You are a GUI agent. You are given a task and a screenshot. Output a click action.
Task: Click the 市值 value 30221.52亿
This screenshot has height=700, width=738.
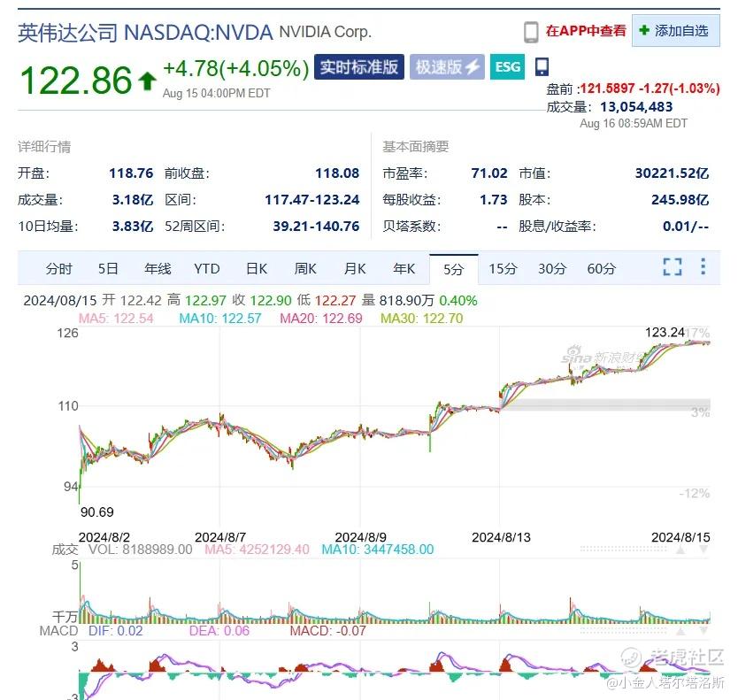click(x=673, y=173)
